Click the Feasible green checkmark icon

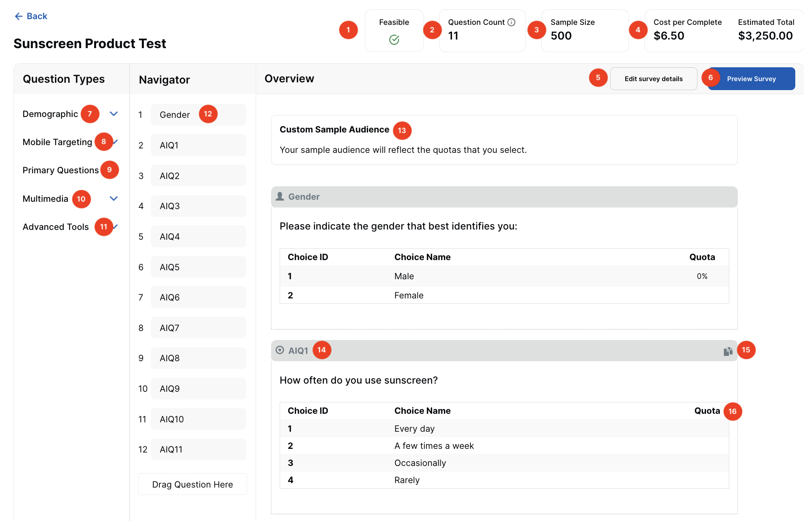[x=394, y=40]
